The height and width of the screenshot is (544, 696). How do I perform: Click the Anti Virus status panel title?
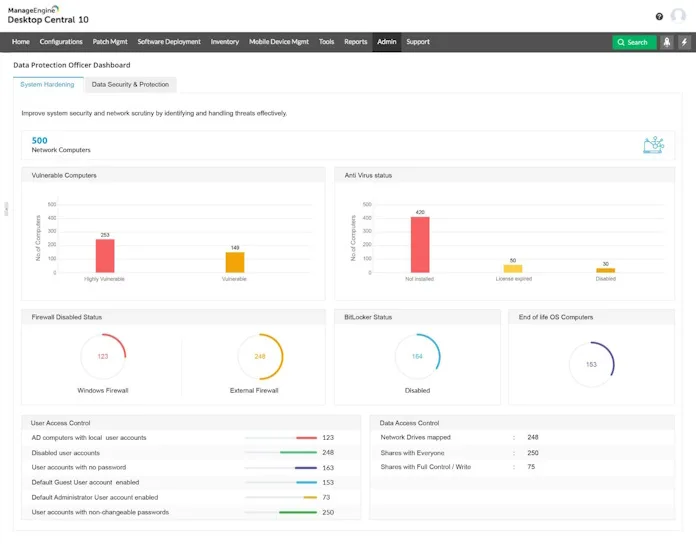coord(368,175)
